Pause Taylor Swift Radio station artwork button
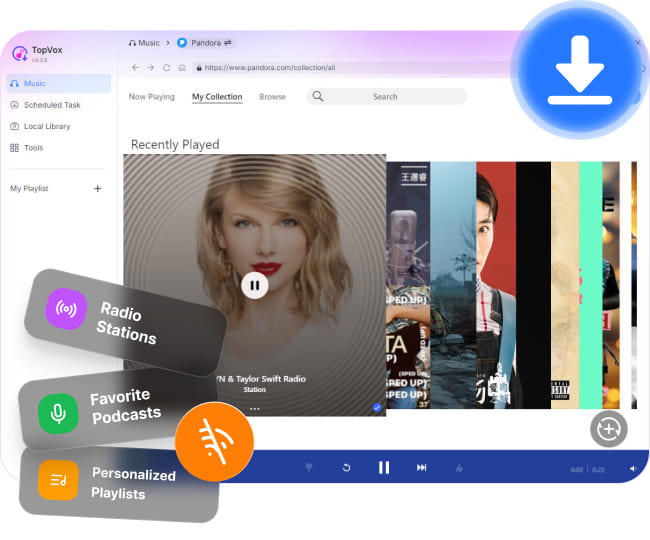The height and width of the screenshot is (540, 650). 255,286
